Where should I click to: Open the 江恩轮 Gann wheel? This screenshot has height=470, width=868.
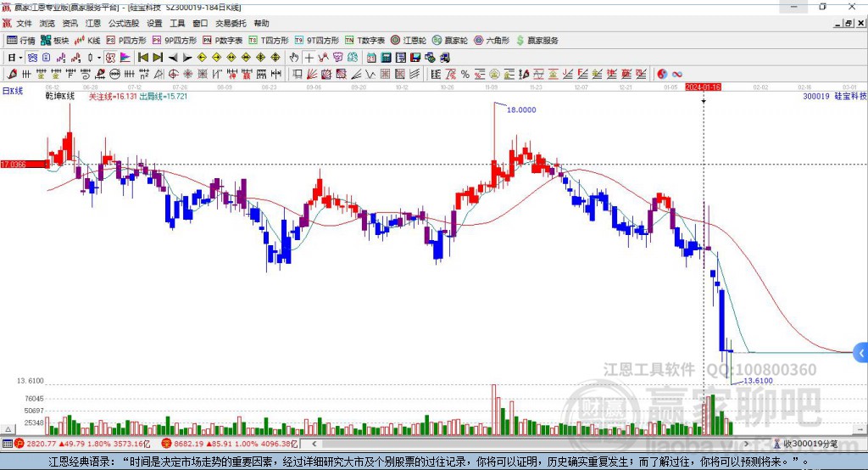[409, 41]
